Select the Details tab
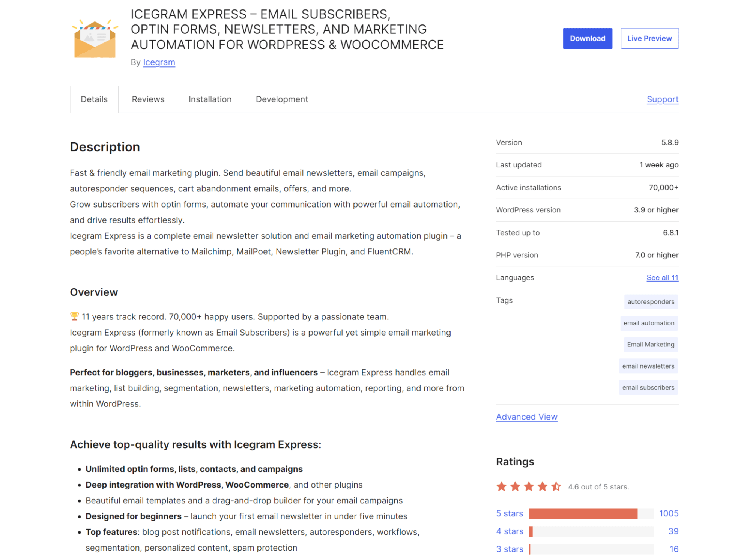 pyautogui.click(x=94, y=99)
